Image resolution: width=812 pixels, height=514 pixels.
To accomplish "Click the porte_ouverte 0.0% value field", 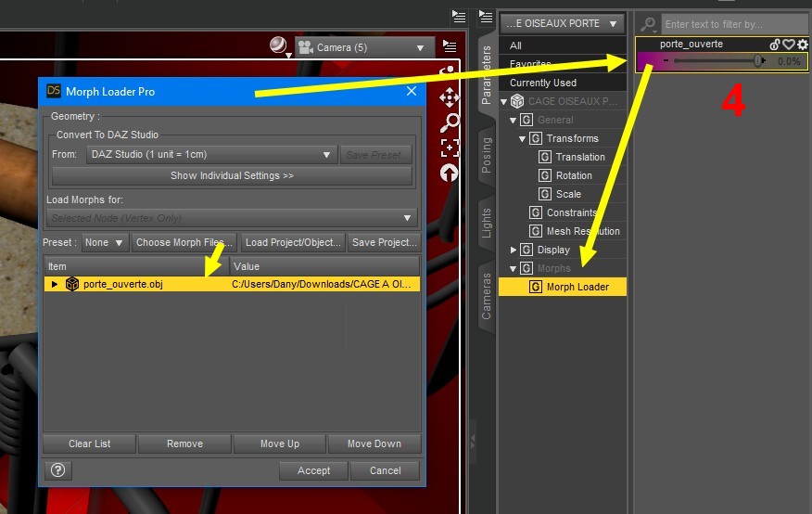I will click(x=788, y=61).
